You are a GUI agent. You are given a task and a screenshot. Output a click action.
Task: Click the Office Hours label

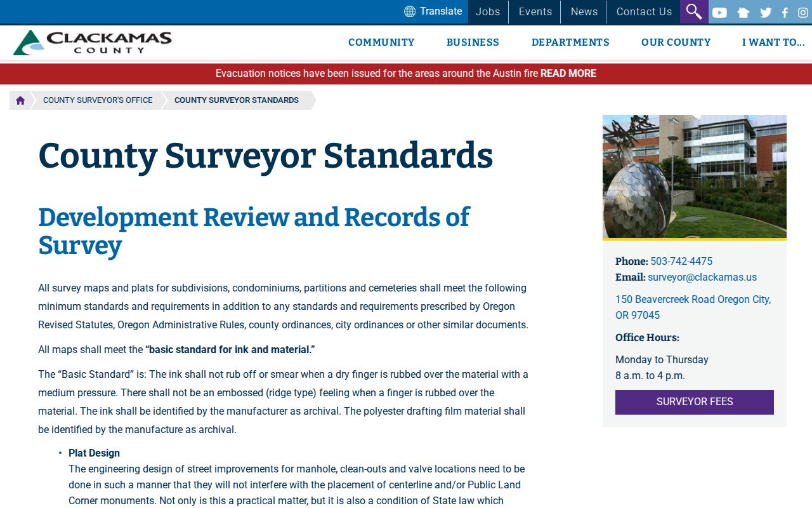[x=647, y=338]
